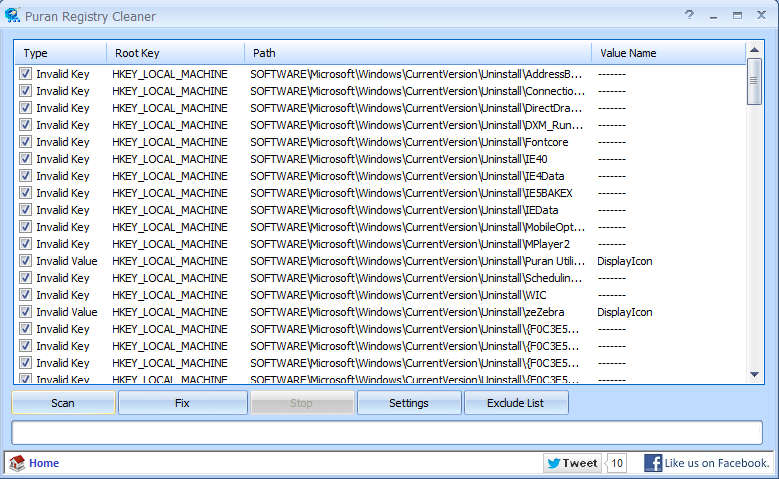Click Invalid Key type in IE40 row
Image resolution: width=779 pixels, height=479 pixels.
(x=63, y=159)
